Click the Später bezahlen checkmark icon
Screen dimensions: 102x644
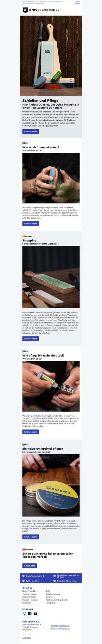23,581
